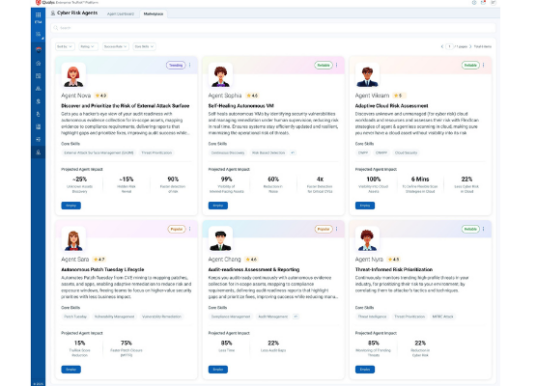The width and height of the screenshot is (536, 386).
Task: Click the Popular badge on Agent Sara
Action: point(176,229)
